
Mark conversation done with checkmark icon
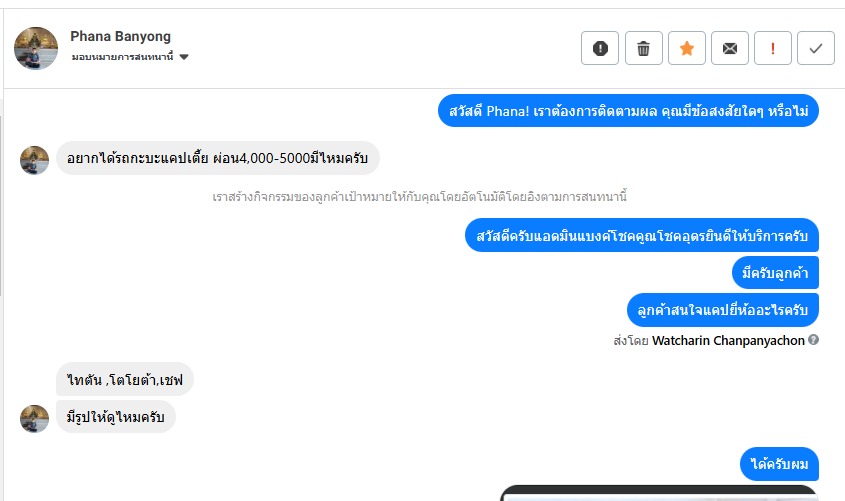[x=816, y=48]
